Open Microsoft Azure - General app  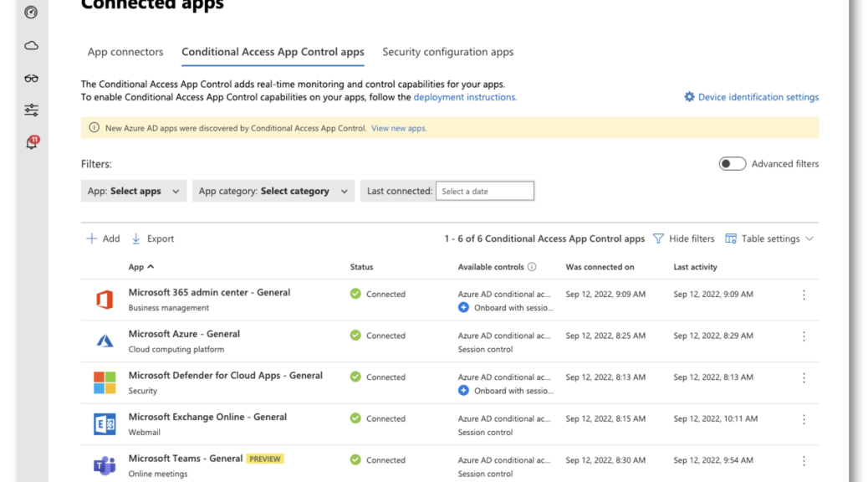(x=184, y=334)
